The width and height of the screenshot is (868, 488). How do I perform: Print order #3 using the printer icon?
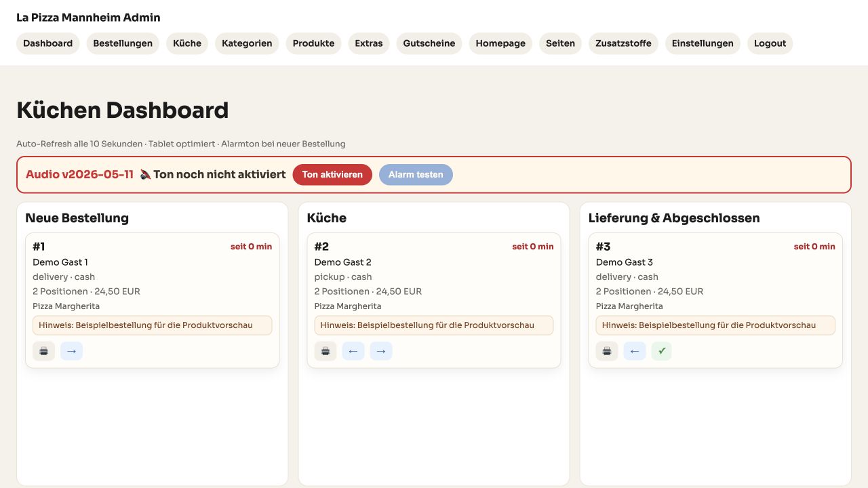(607, 351)
